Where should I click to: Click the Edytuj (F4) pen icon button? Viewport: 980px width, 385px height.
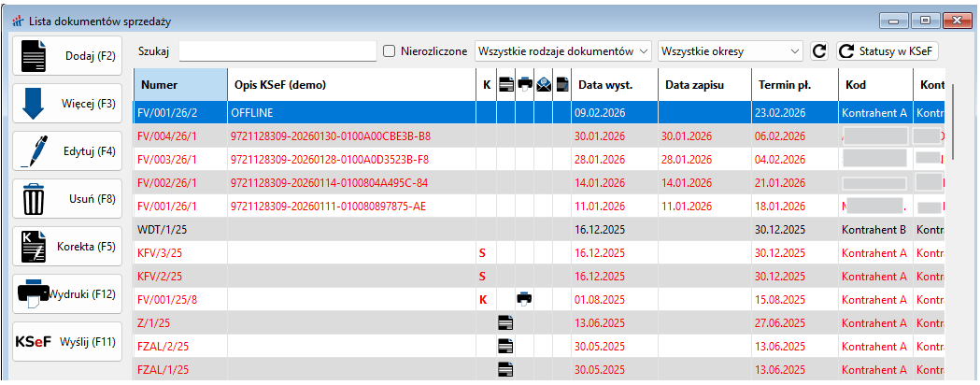click(x=66, y=151)
